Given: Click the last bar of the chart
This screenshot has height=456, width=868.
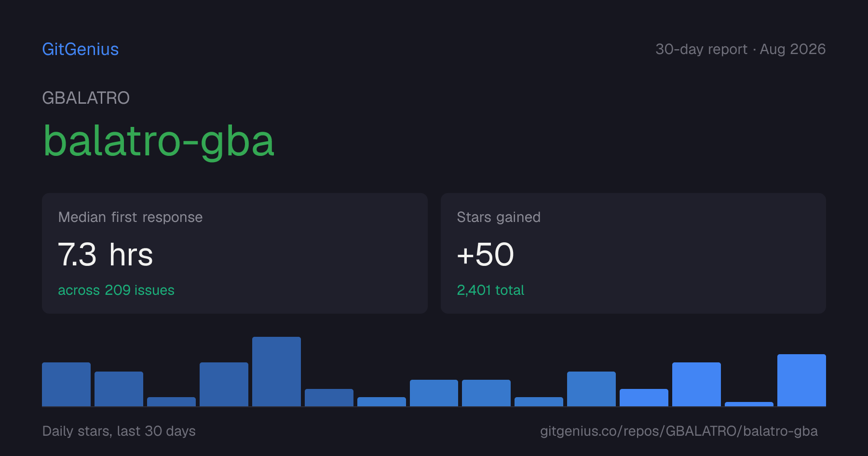Looking at the screenshot, I should click(x=801, y=380).
